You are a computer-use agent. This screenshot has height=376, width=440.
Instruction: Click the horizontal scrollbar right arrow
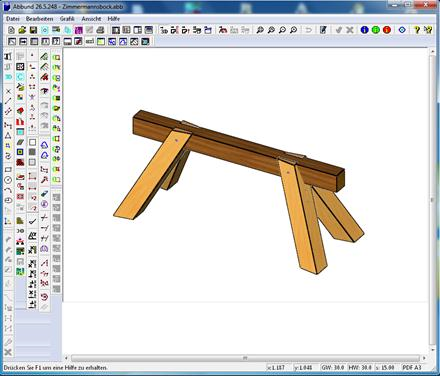[x=424, y=358]
